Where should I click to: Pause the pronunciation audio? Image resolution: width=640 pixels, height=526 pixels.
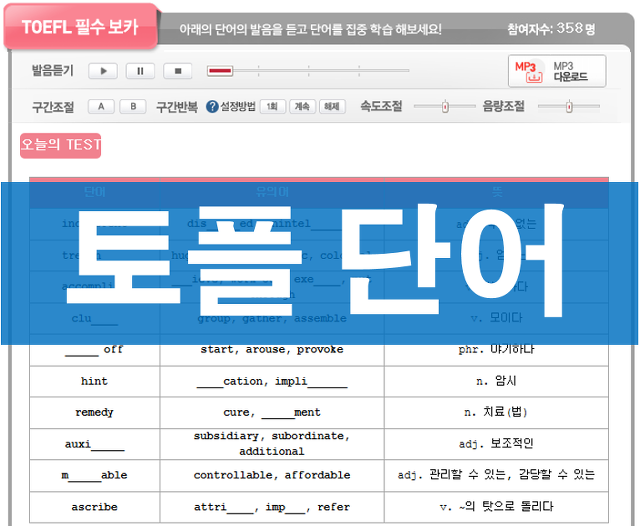pos(140,71)
